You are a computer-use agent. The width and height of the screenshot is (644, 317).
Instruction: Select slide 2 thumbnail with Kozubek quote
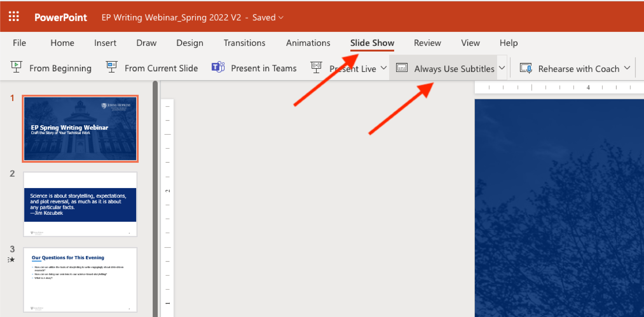click(80, 204)
